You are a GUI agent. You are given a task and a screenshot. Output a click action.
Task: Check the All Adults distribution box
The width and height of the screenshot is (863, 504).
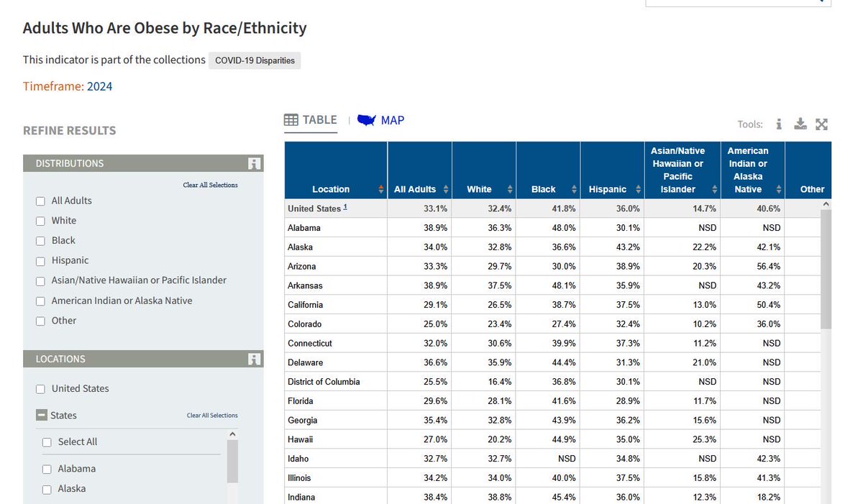click(41, 201)
